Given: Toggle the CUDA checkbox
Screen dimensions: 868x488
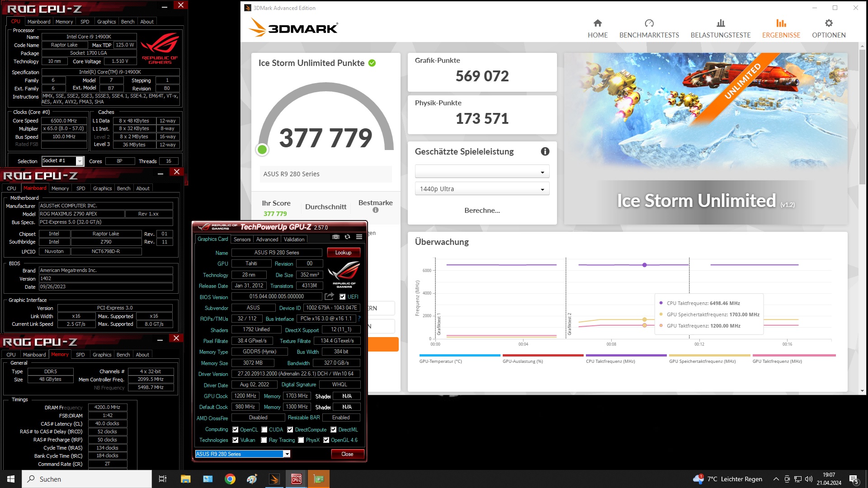Looking at the screenshot, I should tap(264, 430).
